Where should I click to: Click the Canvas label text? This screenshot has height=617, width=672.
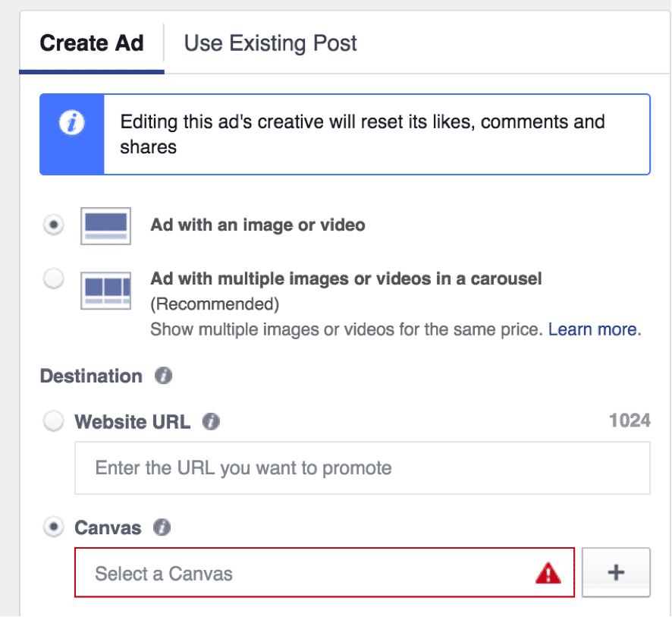pos(108,527)
